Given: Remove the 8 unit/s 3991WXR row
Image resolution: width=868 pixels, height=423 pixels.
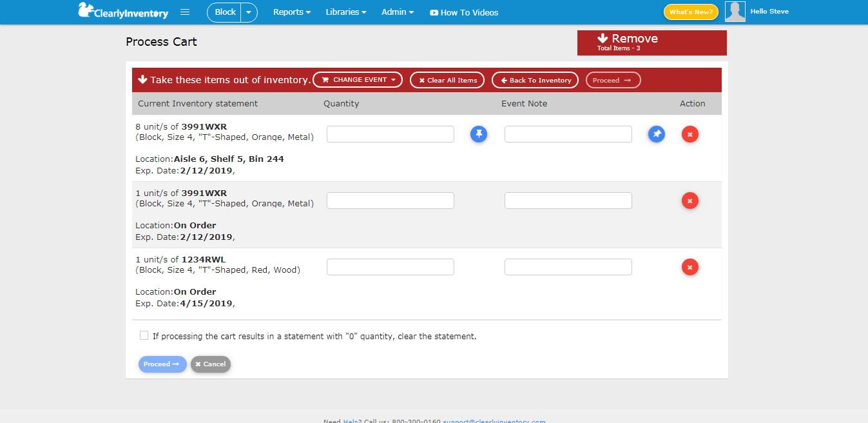Looking at the screenshot, I should (690, 134).
